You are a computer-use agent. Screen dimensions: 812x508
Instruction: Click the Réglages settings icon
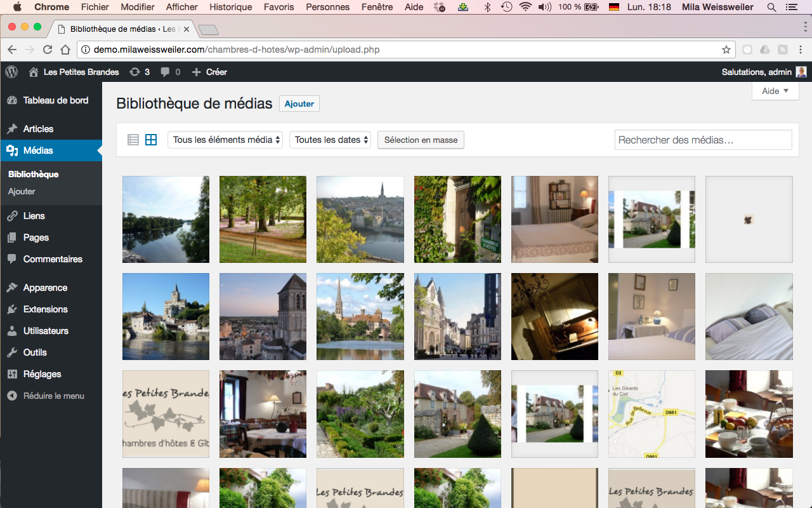(x=12, y=374)
